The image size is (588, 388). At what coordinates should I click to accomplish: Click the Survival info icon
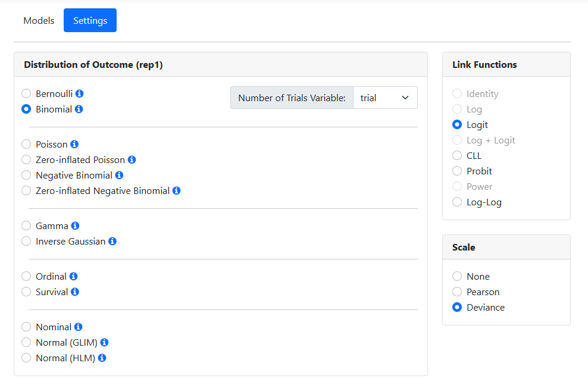coord(75,292)
